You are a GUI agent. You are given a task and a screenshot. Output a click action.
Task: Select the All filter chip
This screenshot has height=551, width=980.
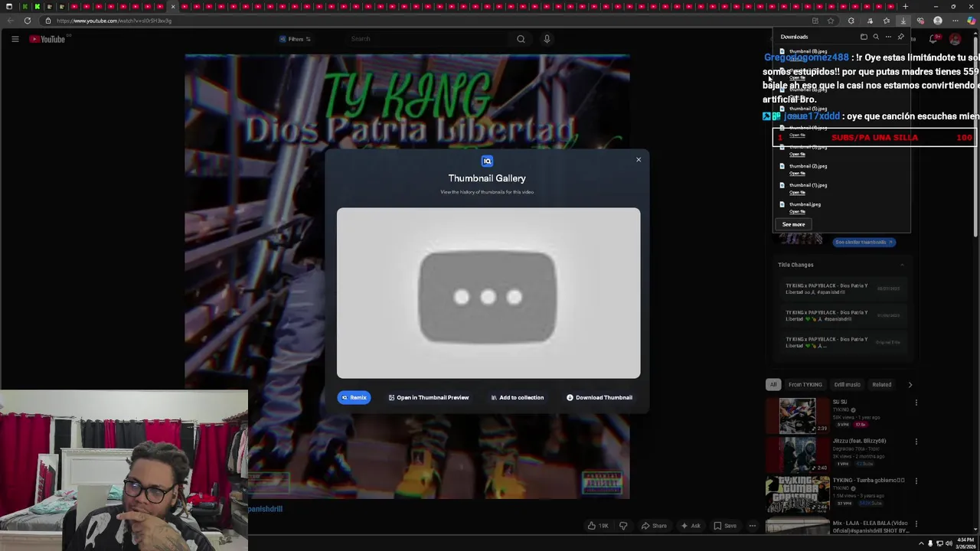tap(773, 384)
